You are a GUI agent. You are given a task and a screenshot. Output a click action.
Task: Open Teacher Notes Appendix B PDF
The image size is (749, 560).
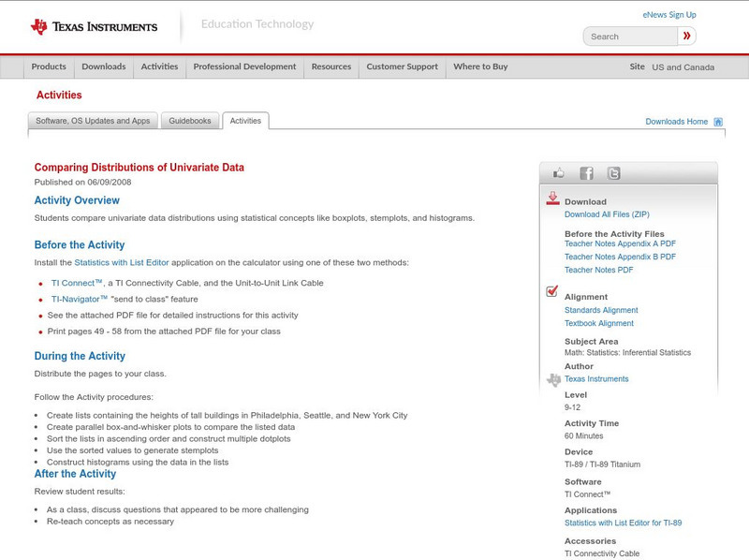coord(620,257)
